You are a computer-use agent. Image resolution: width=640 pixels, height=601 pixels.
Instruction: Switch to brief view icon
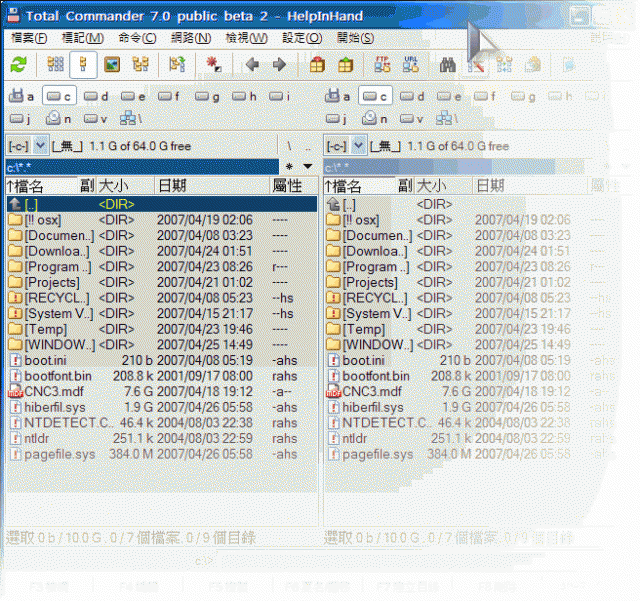pos(56,65)
